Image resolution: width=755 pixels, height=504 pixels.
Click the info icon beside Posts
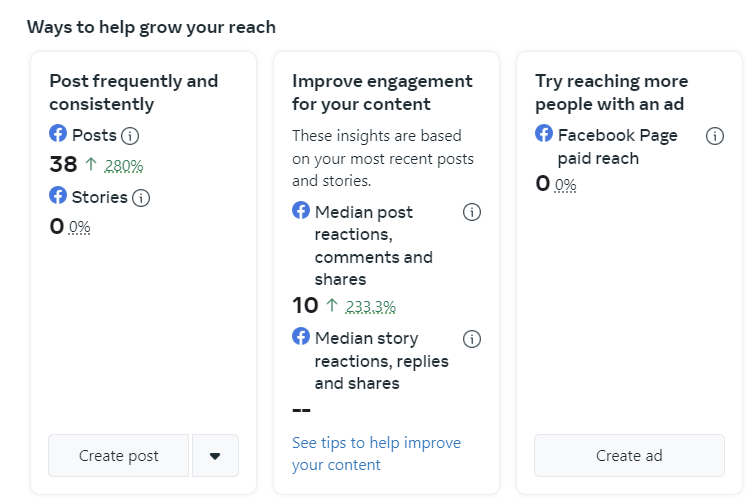(x=131, y=136)
